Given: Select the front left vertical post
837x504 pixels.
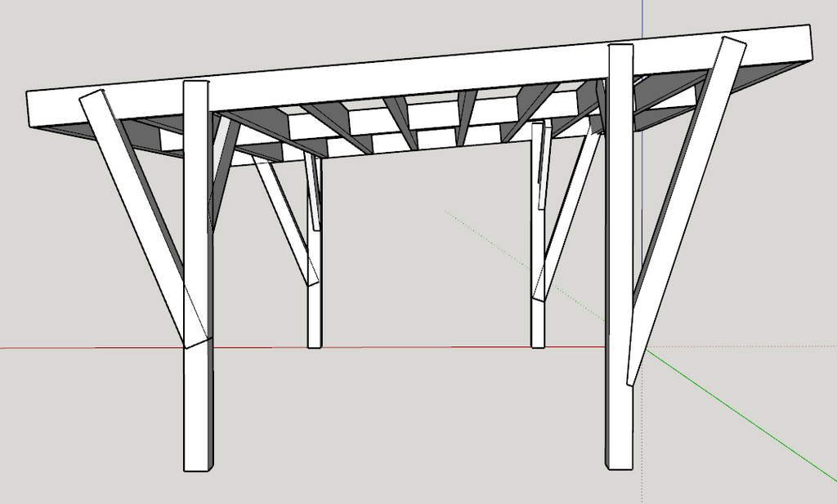Looking at the screenshot, I should [198, 278].
